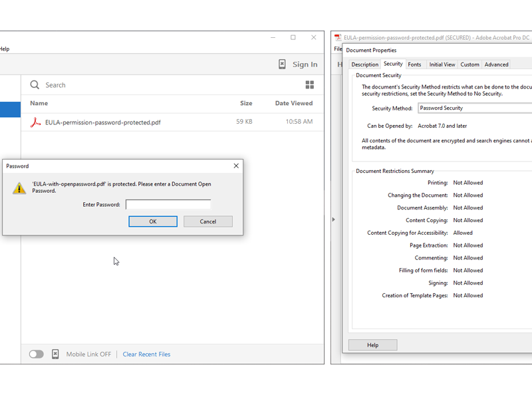The image size is (532, 399).
Task: Open the Description tab
Action: click(364, 65)
